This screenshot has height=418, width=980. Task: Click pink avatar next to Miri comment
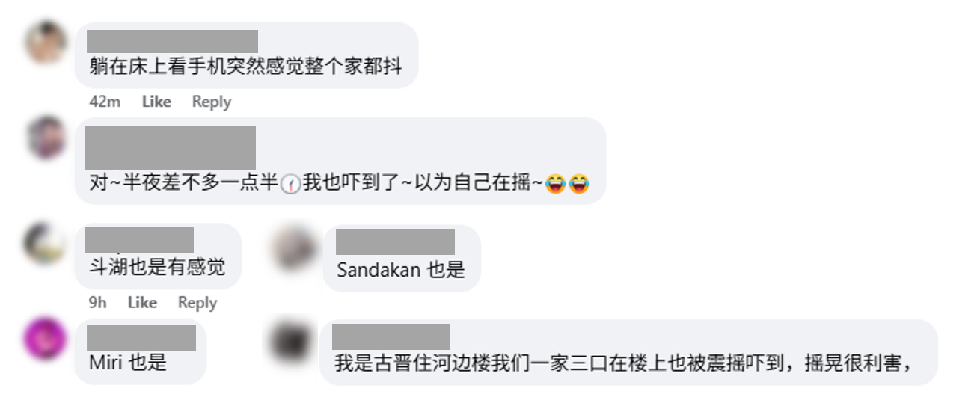[x=44, y=339]
